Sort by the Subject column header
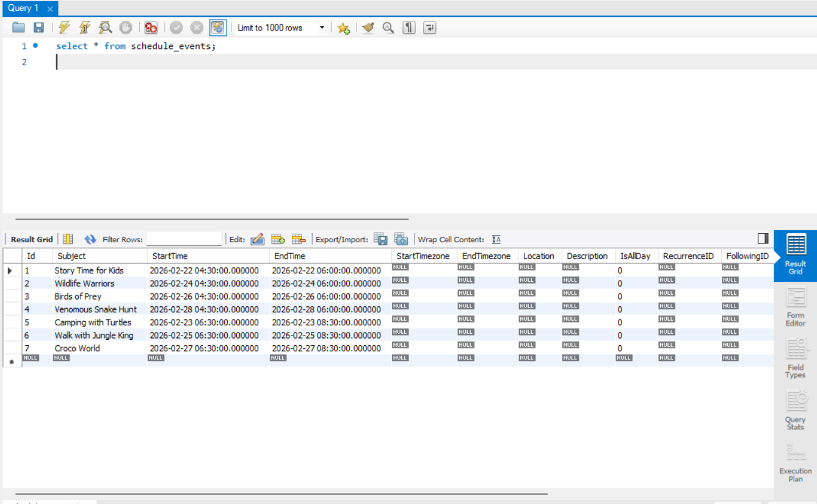Image resolution: width=817 pixels, height=504 pixels. point(100,256)
